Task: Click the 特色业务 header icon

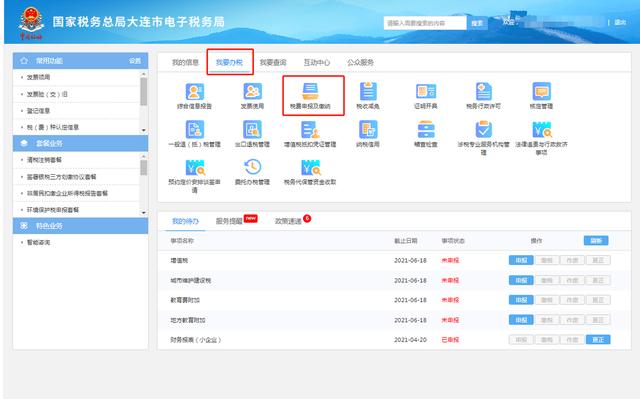Action: [24, 226]
